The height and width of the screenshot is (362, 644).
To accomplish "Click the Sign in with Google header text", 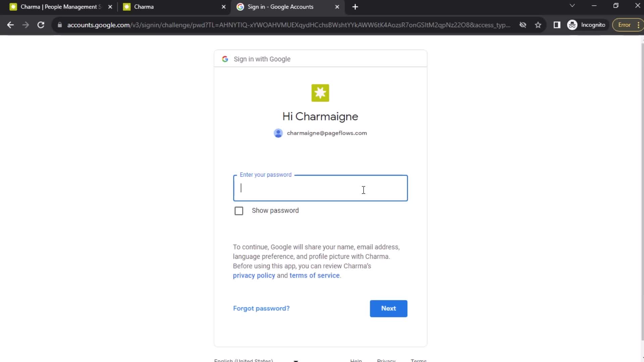I will tap(262, 59).
